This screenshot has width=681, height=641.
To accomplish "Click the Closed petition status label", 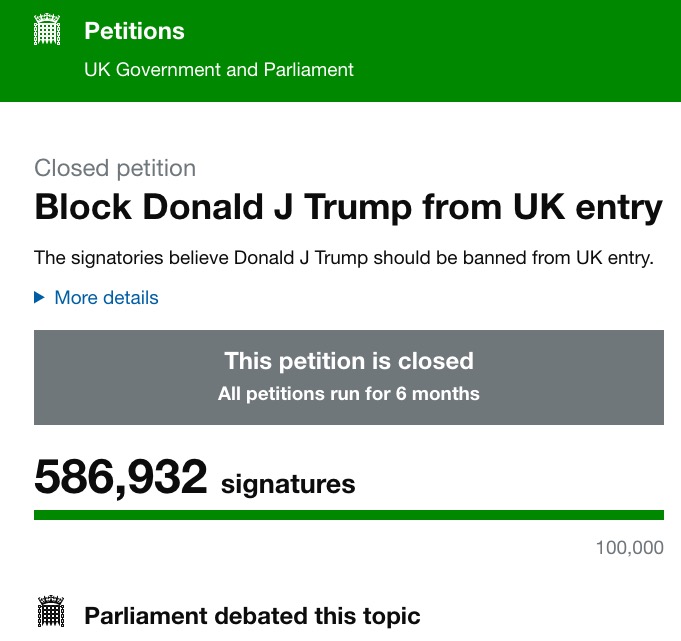I will pos(115,169).
